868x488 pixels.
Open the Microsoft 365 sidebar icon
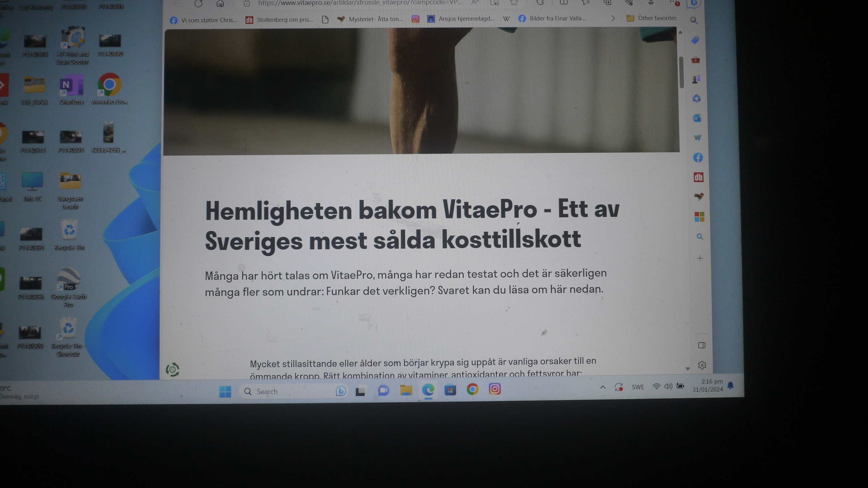(697, 99)
